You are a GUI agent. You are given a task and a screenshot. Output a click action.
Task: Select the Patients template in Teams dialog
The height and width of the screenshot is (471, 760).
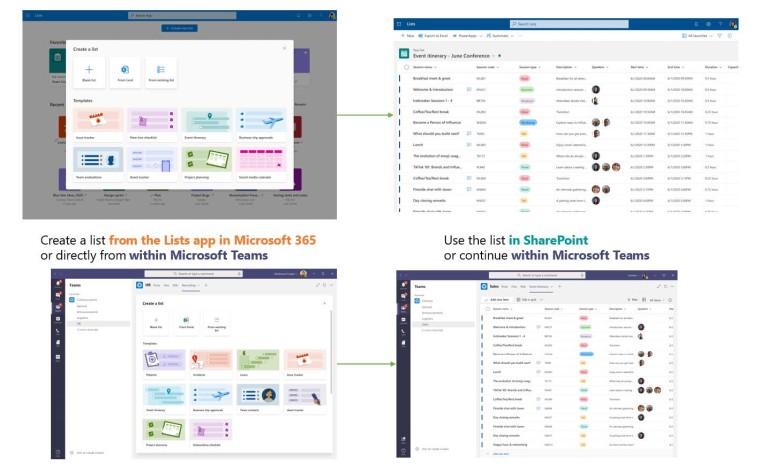point(164,363)
